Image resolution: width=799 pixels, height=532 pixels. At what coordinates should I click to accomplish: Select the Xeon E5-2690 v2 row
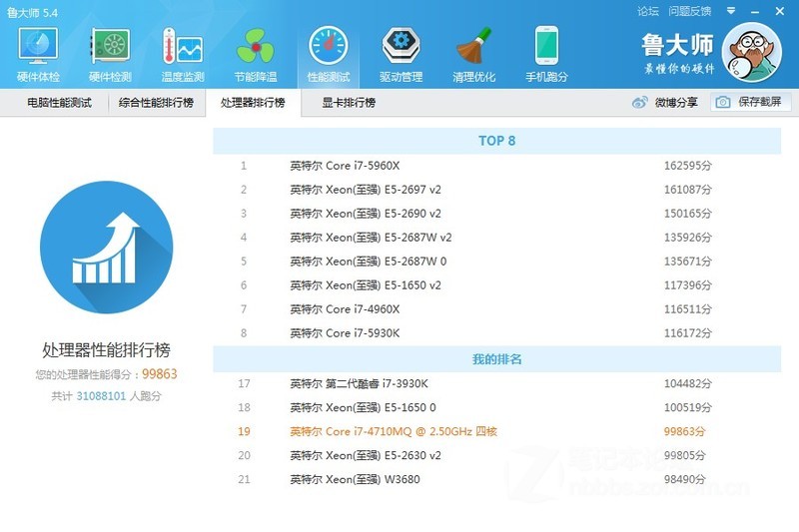(496, 214)
